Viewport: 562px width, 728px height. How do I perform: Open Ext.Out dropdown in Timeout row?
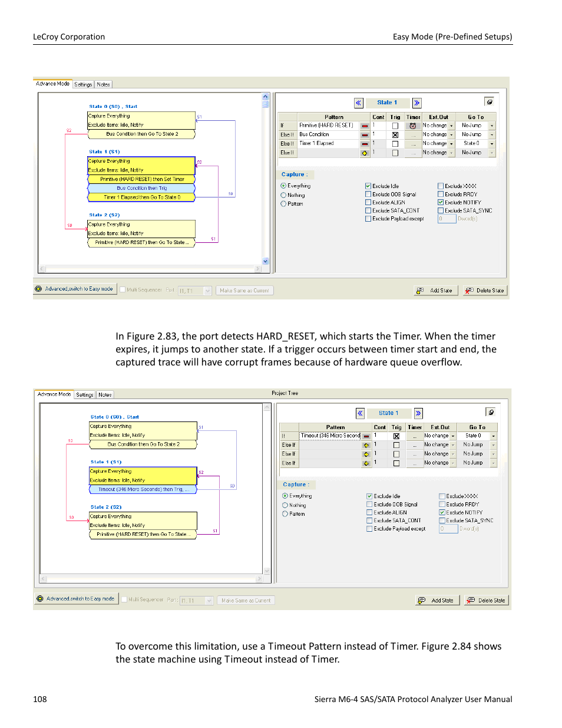click(x=453, y=436)
